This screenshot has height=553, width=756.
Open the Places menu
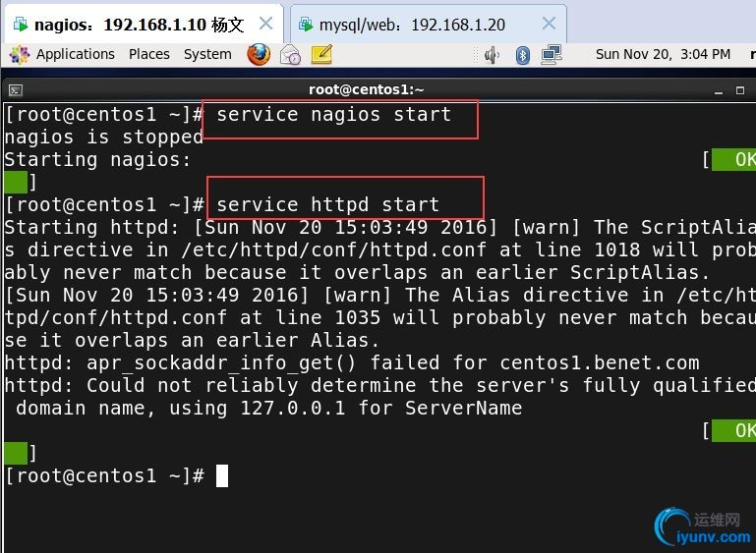pos(149,54)
